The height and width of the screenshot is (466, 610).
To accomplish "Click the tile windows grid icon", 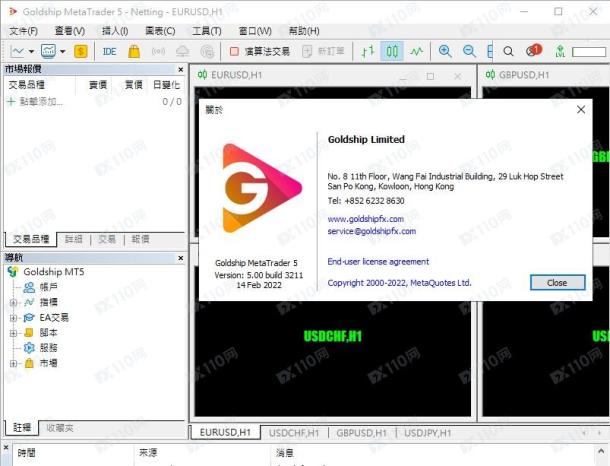I will pyautogui.click(x=490, y=51).
